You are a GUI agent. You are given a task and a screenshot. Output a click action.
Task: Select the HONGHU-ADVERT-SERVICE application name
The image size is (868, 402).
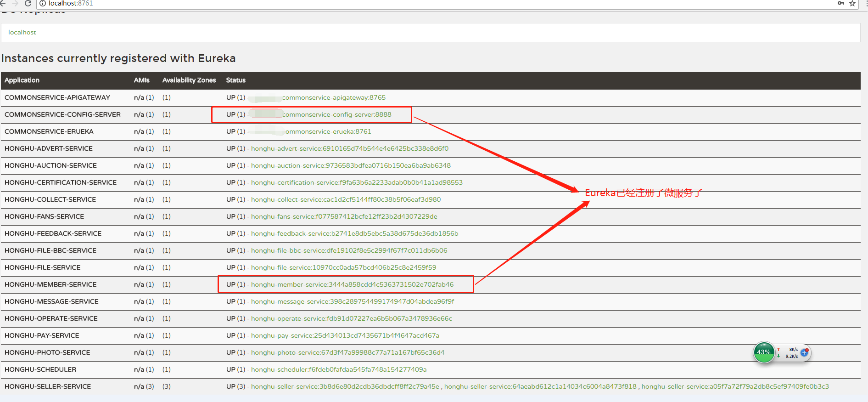click(49, 148)
